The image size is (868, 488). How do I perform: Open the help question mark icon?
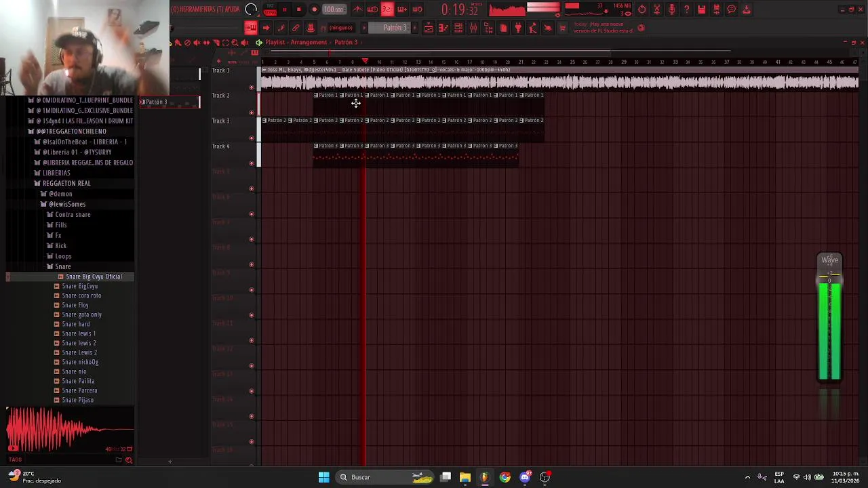686,9
